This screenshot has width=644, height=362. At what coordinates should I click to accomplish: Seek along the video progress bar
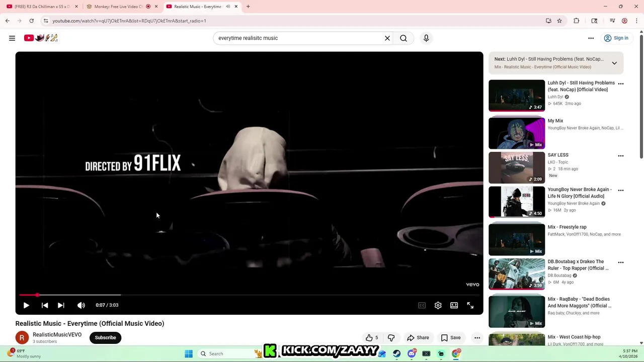tap(249, 295)
